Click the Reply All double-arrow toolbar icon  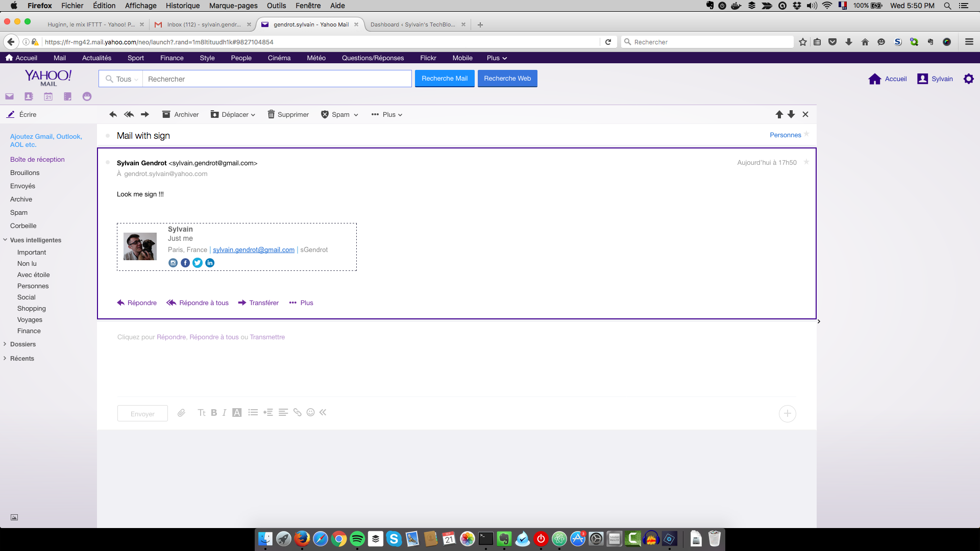(x=129, y=114)
